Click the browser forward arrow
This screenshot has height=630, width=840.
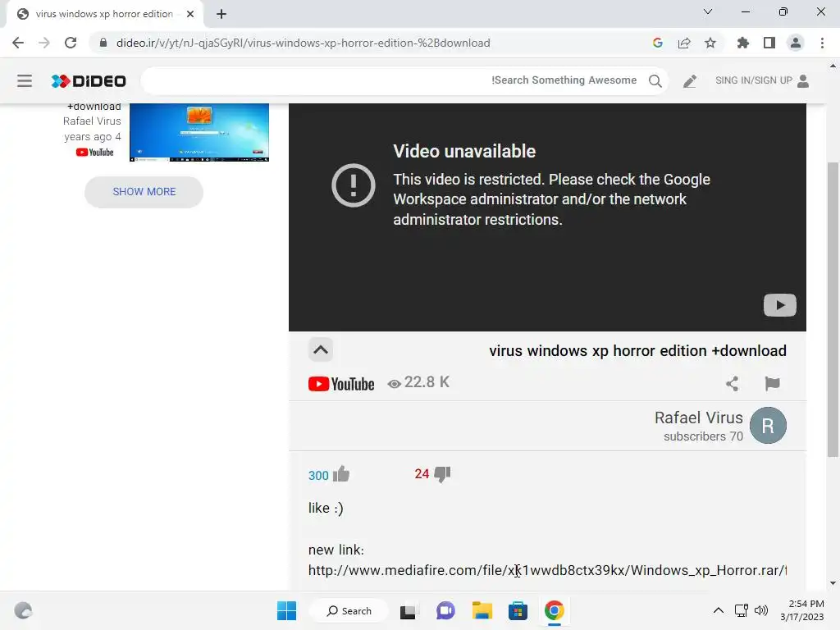pyautogui.click(x=44, y=43)
